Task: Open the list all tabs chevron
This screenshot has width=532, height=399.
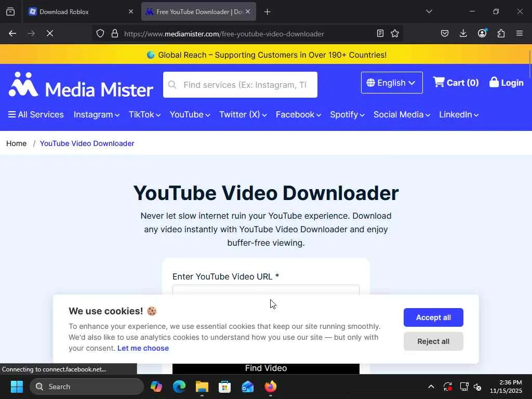Action: pos(429,11)
